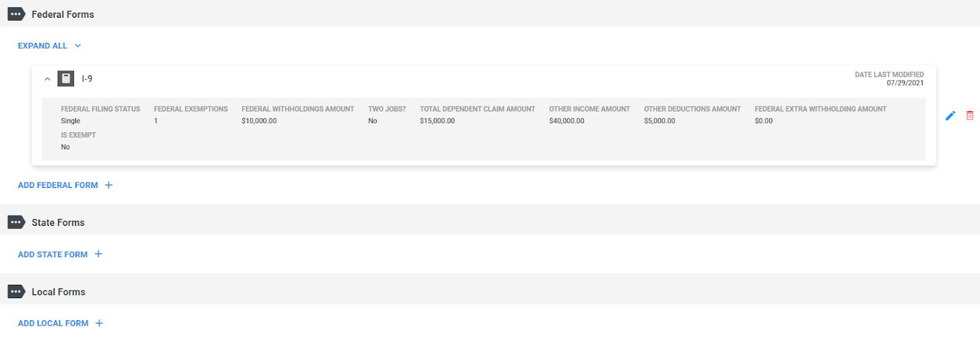Click Add State Form link
This screenshot has width=980, height=338.
[x=53, y=254]
